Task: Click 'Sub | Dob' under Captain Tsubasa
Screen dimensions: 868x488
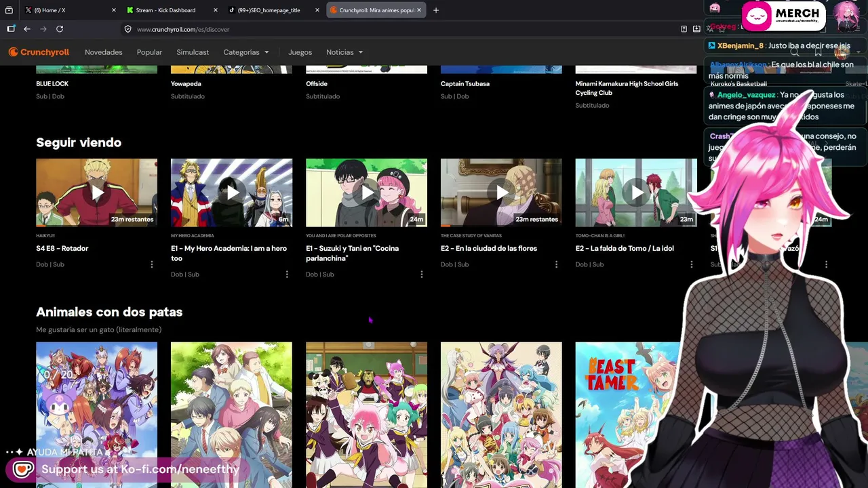Action: pos(455,96)
